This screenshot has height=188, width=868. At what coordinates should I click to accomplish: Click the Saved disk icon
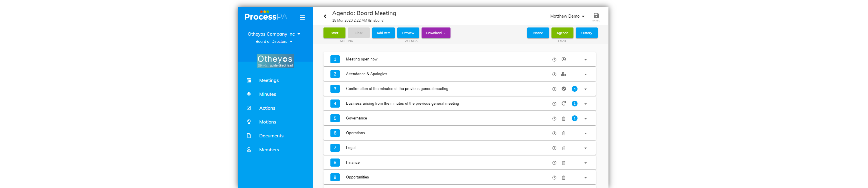coord(596,16)
